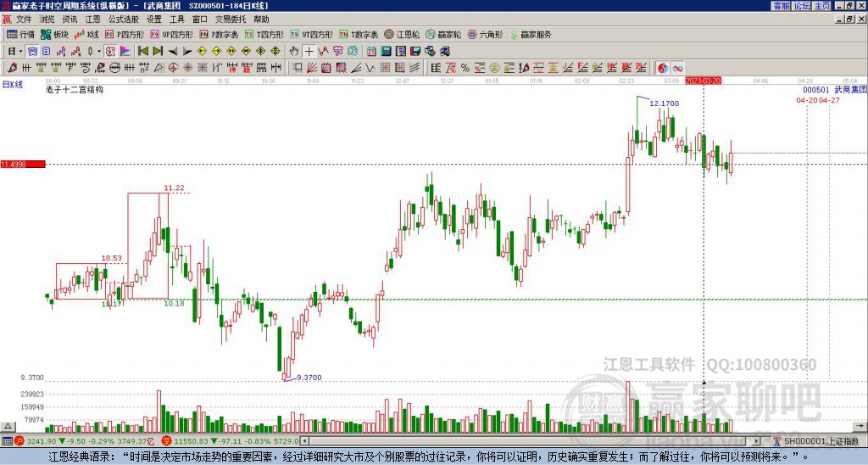This screenshot has width=868, height=465.
Task: Open the 江恩轮 Gann wheel tool
Action: [x=403, y=34]
